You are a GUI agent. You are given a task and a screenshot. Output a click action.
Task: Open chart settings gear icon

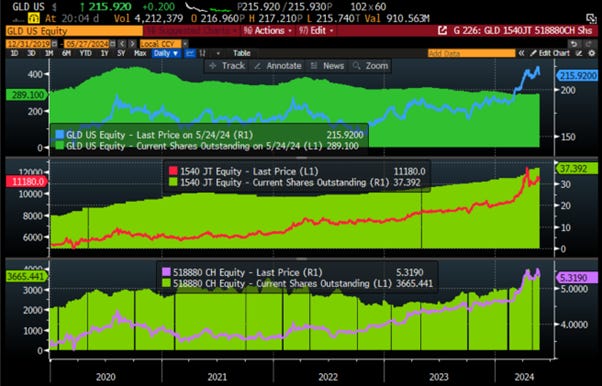(x=592, y=53)
